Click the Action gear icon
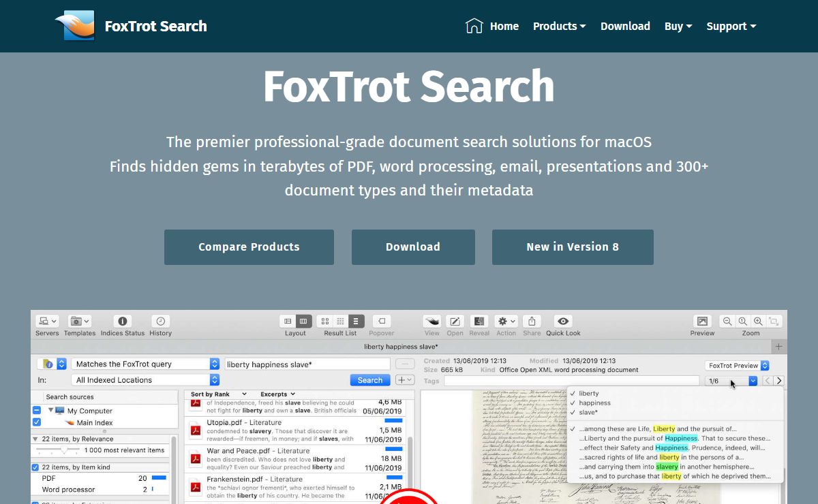This screenshot has width=818, height=504. pos(506,321)
